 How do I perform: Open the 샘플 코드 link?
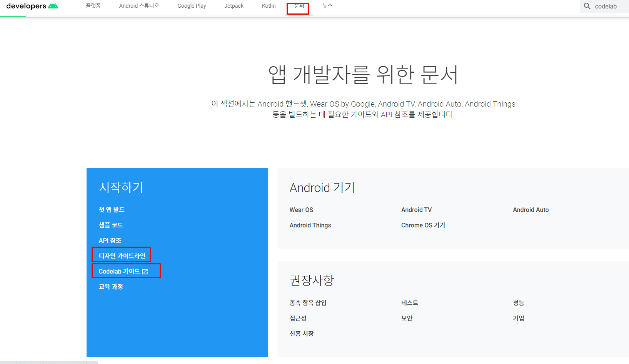coord(111,225)
